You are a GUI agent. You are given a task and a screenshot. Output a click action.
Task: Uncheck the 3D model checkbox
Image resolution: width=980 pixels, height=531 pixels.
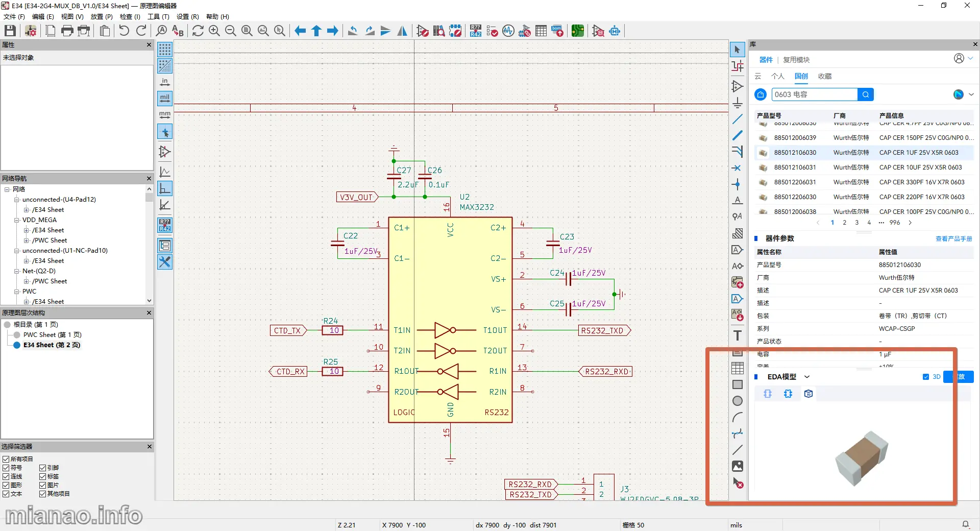(926, 377)
